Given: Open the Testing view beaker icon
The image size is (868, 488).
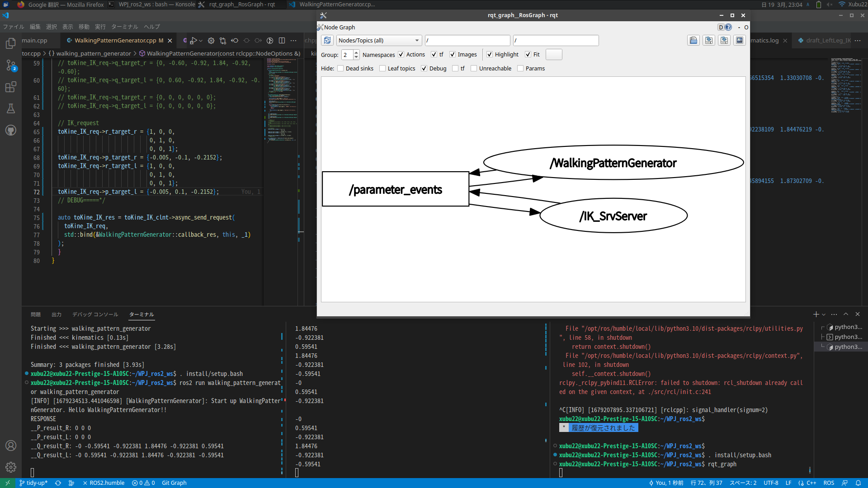Looking at the screenshot, I should pyautogui.click(x=10, y=108).
